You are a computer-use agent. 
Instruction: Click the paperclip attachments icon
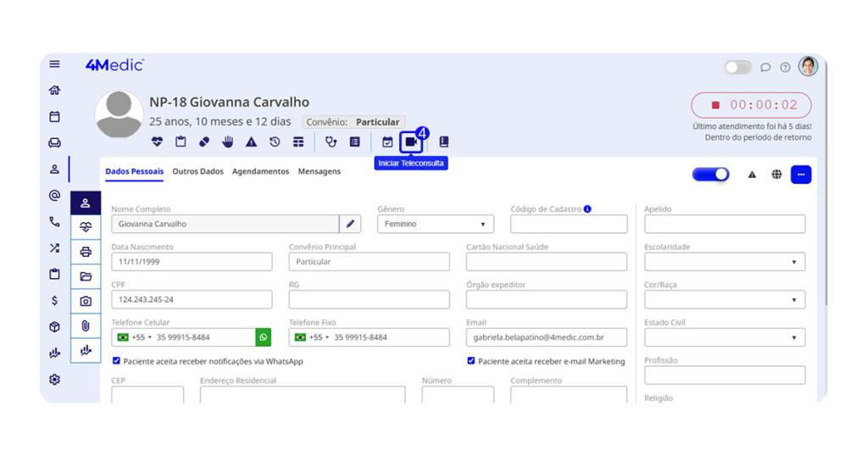[x=86, y=325]
